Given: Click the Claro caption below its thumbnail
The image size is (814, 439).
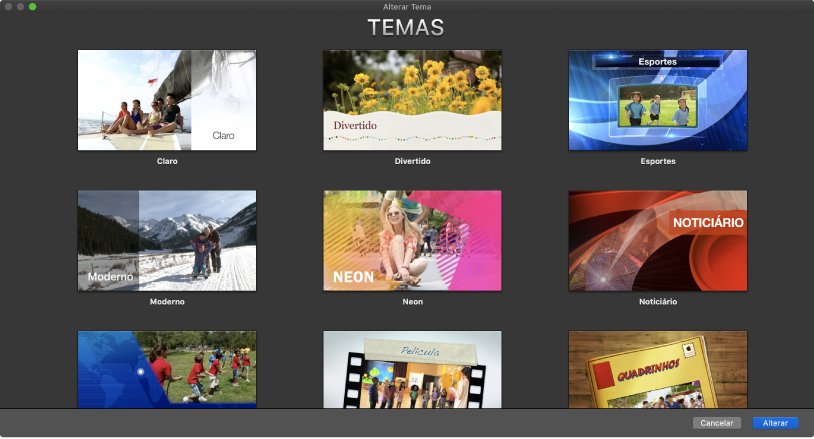Looking at the screenshot, I should click(x=167, y=161).
